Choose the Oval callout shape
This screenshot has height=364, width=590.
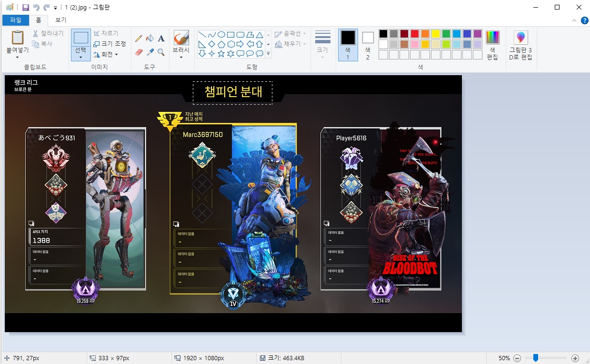(x=250, y=54)
